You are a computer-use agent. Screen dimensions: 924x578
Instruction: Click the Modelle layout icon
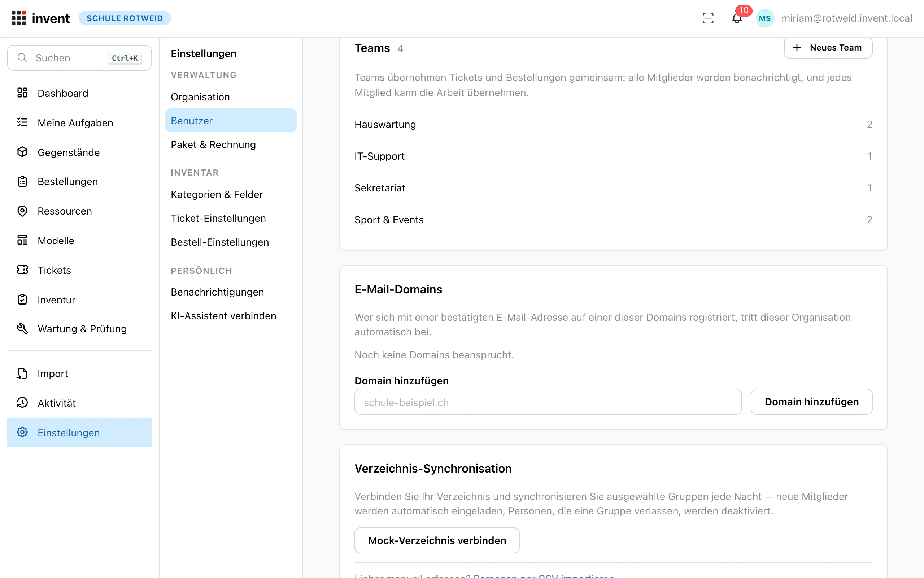[x=22, y=241]
